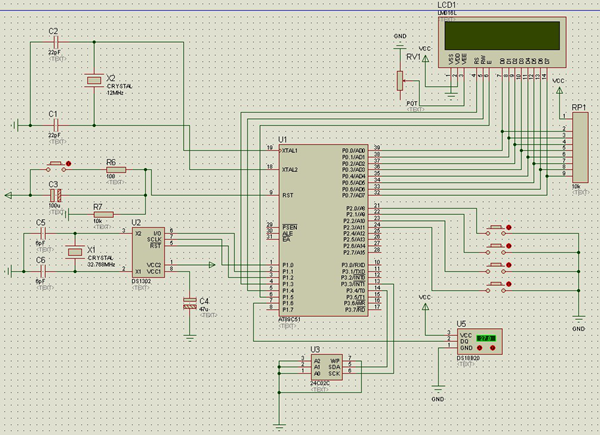The width and height of the screenshot is (600, 435).
Task: Click the green temperature readout on DS18B20
Action: (x=486, y=338)
